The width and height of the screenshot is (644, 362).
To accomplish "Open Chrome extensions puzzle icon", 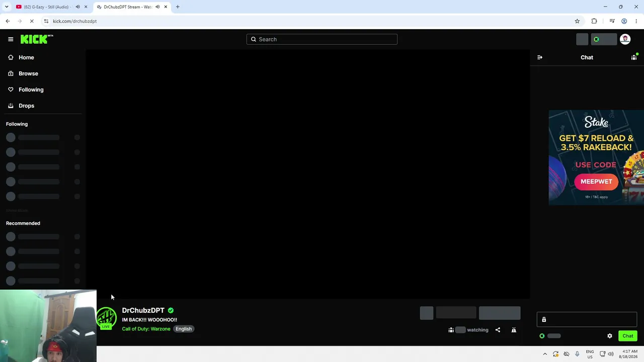I will coord(594,21).
